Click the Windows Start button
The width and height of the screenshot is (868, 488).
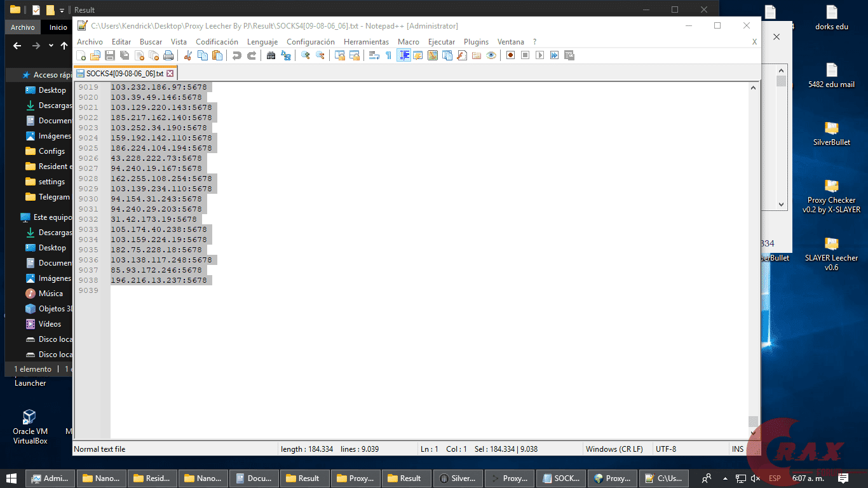(11, 478)
